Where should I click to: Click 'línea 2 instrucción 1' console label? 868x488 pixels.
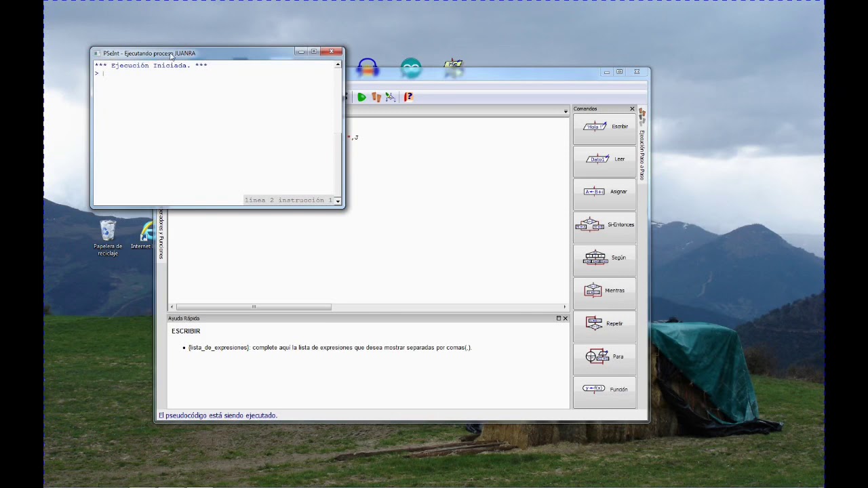tap(289, 201)
